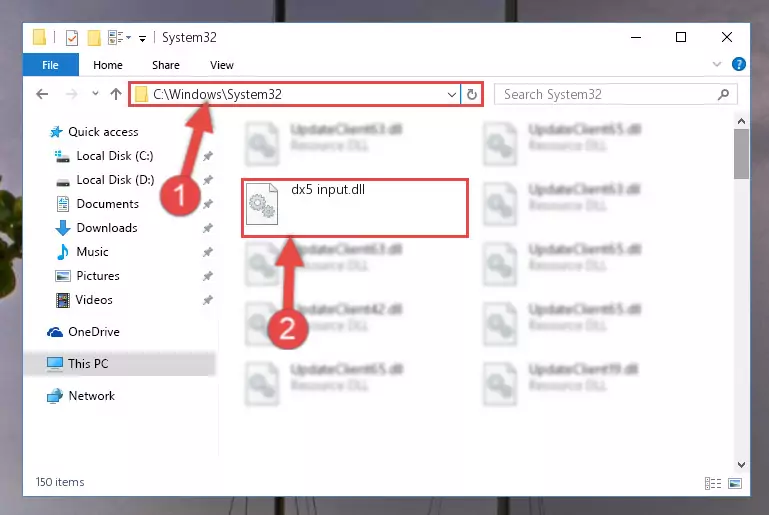Switch to the View ribbon tab
The height and width of the screenshot is (515, 769).
(222, 65)
